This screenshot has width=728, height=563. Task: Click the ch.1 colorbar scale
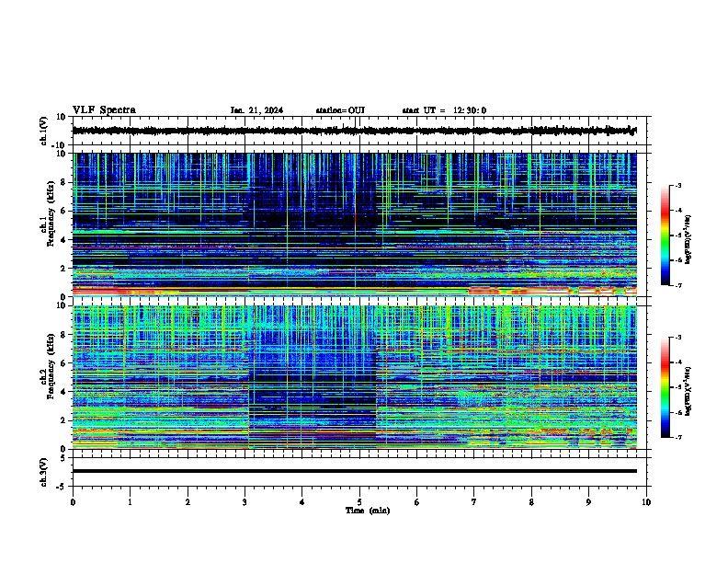click(x=665, y=236)
